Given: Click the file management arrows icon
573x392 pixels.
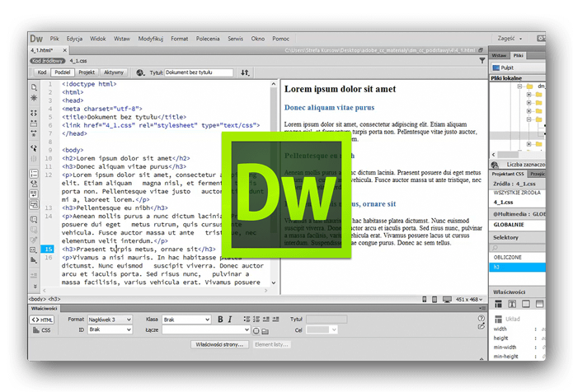Looking at the screenshot, I should coord(245,72).
